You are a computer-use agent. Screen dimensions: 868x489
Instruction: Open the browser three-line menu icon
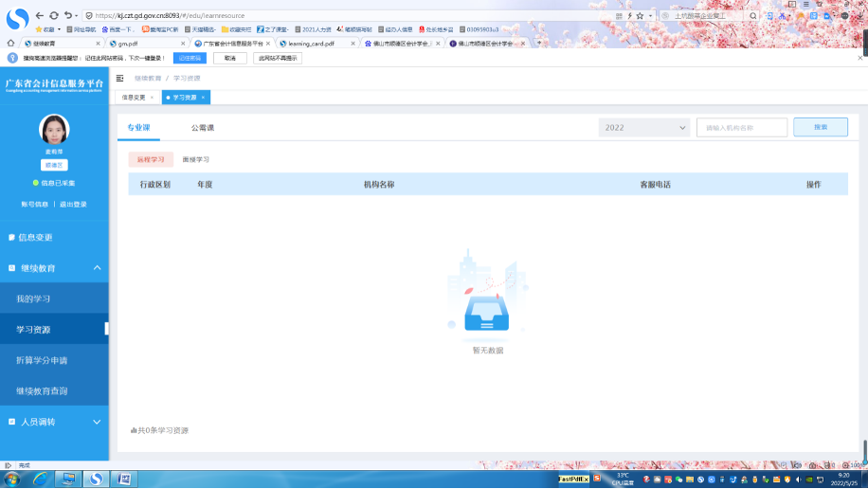[x=806, y=4]
